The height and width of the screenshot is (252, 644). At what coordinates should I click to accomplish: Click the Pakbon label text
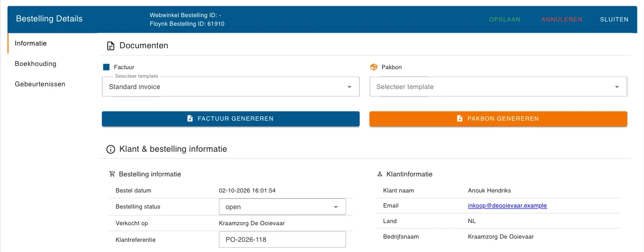click(392, 68)
